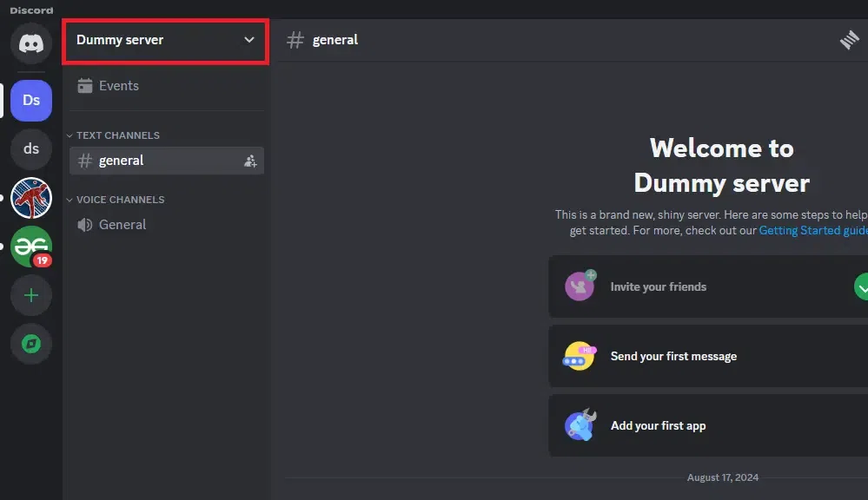Collapse the VOICE CHANNELS category
The height and width of the screenshot is (500, 868).
click(x=116, y=200)
